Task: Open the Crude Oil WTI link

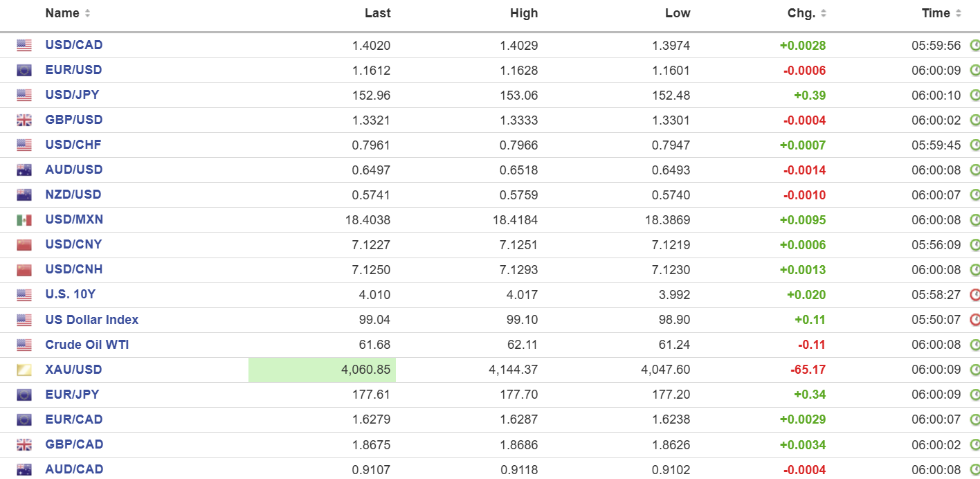Action: click(x=87, y=345)
